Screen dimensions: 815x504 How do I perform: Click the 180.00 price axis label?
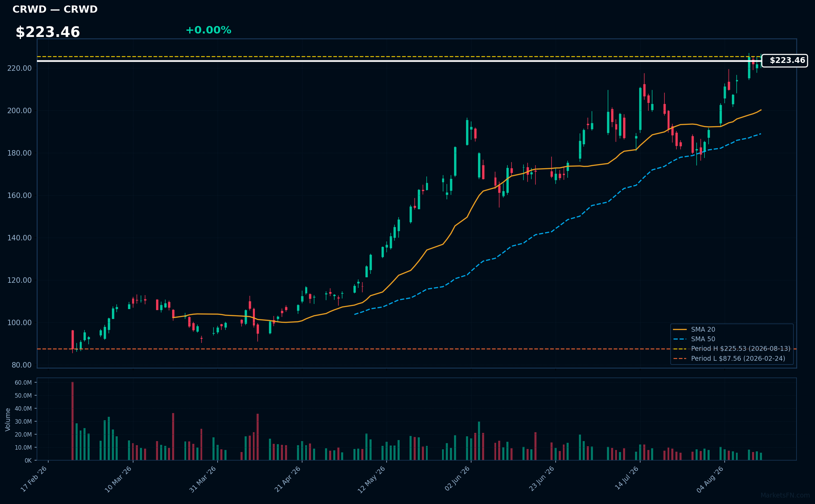coord(20,153)
